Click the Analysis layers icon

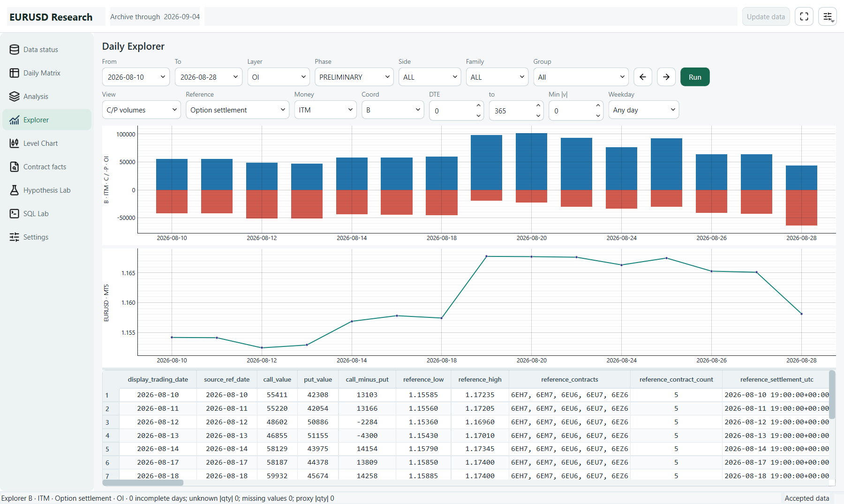(15, 97)
